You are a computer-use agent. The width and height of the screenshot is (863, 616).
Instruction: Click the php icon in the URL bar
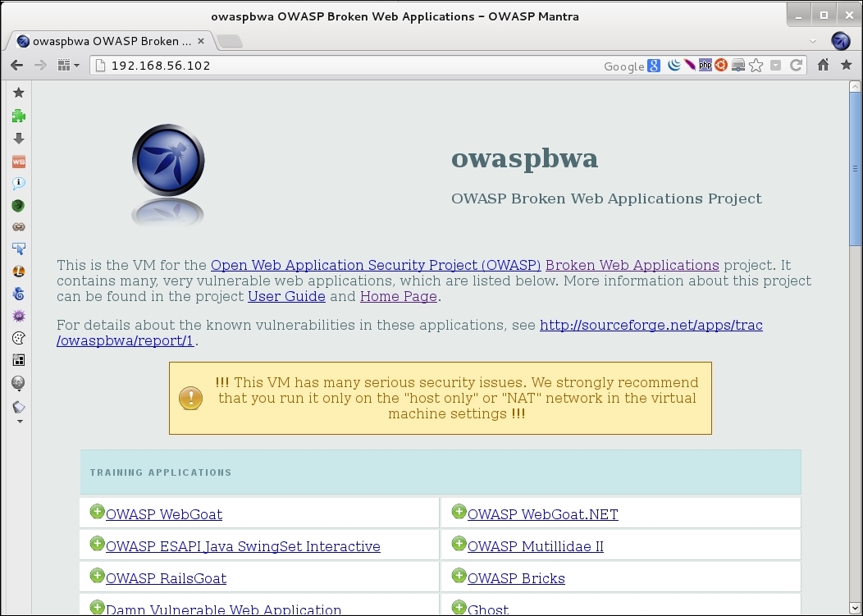[x=705, y=66]
